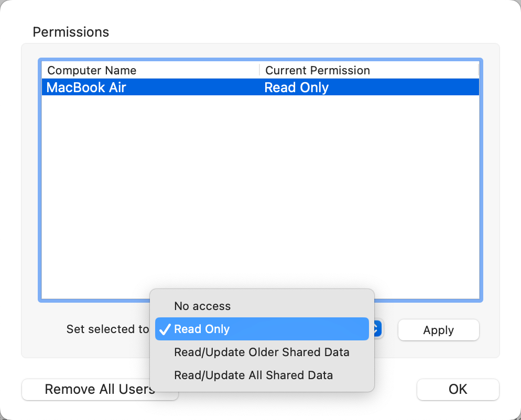Click the Current Permission column header
The height and width of the screenshot is (420, 521).
tap(318, 71)
